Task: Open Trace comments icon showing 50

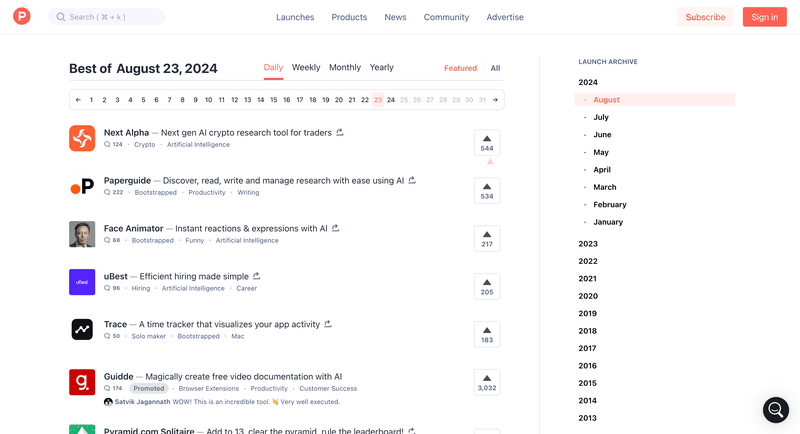Action: [x=107, y=336]
